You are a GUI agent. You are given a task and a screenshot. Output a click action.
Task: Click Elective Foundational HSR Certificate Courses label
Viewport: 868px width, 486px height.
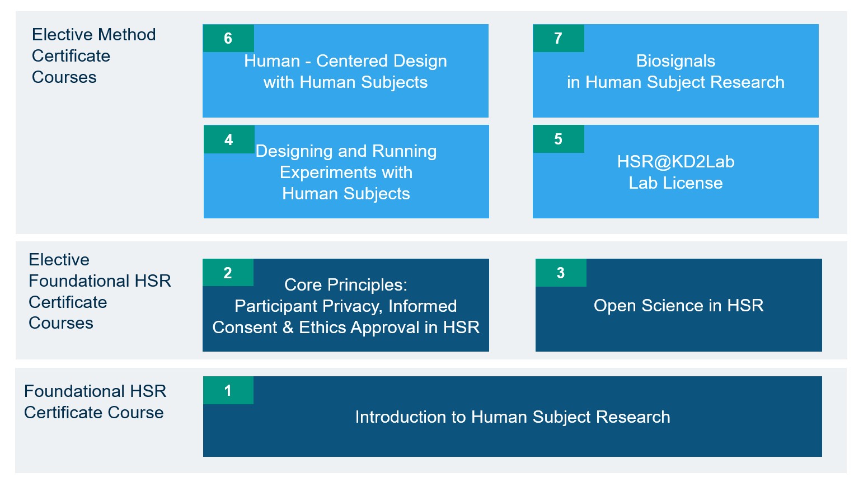click(x=100, y=291)
